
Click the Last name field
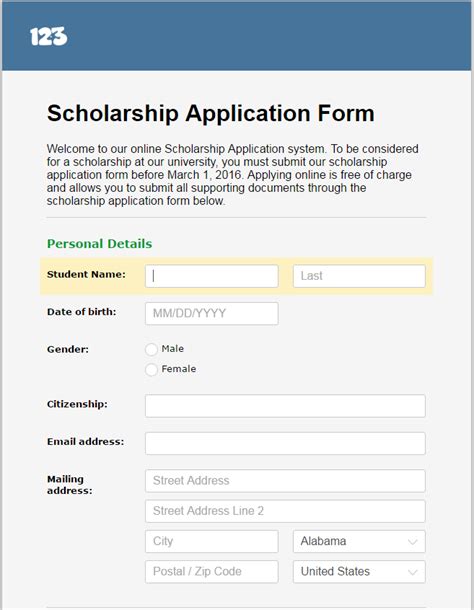pos(359,276)
